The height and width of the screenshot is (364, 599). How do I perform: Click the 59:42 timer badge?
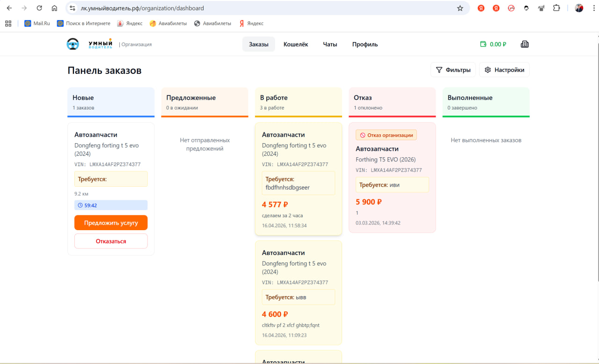click(111, 205)
